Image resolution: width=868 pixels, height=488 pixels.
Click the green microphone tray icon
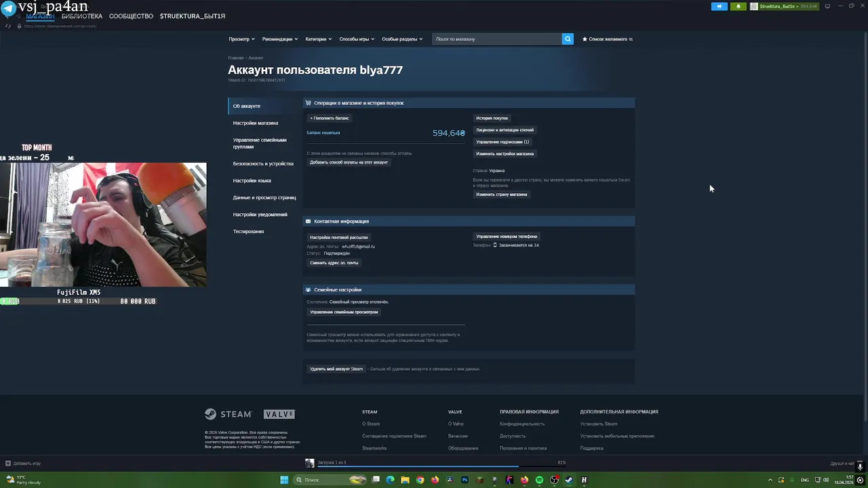coord(791,480)
